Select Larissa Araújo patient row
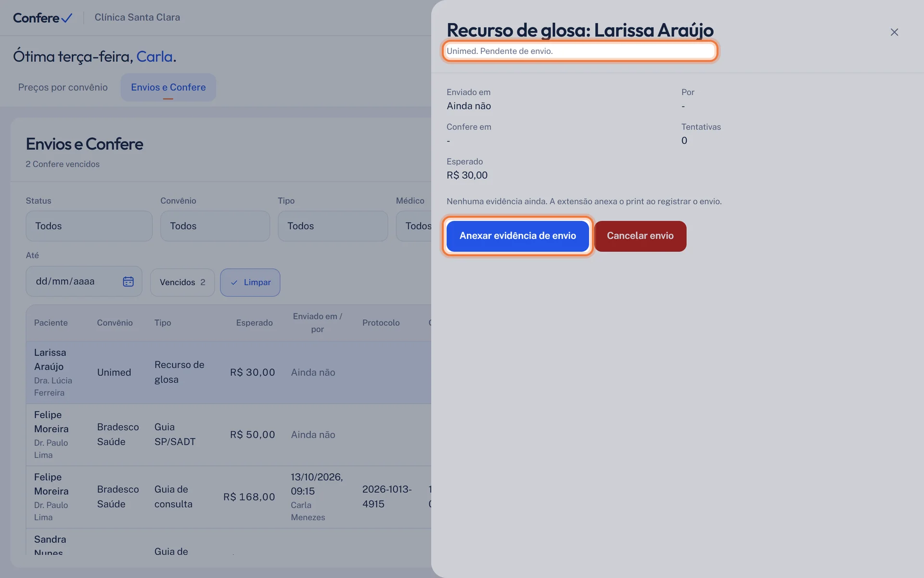924x578 pixels. click(x=229, y=372)
